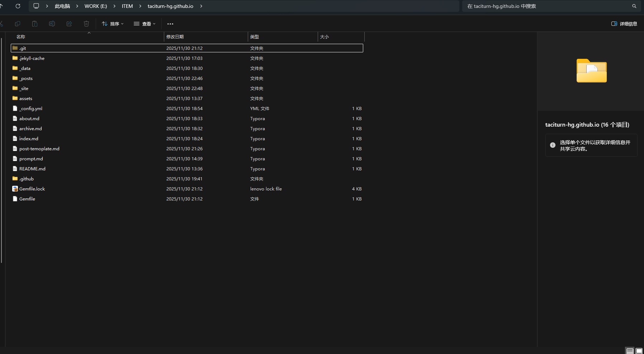Click the share icon in toolbar

pos(69,24)
